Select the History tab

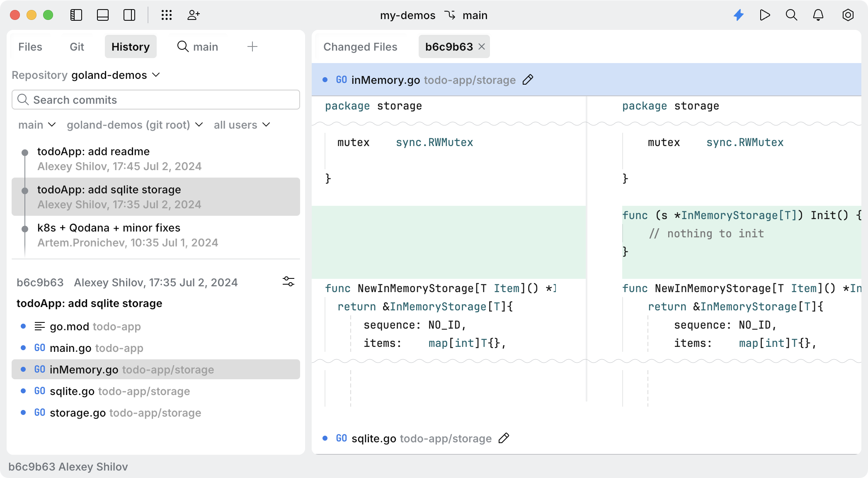coord(131,47)
